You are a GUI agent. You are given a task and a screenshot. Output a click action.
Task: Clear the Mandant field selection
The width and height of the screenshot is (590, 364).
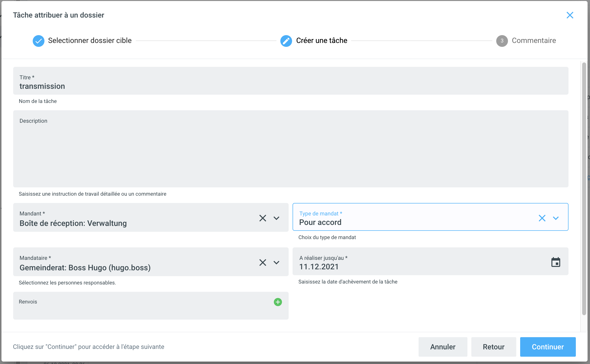click(x=263, y=218)
